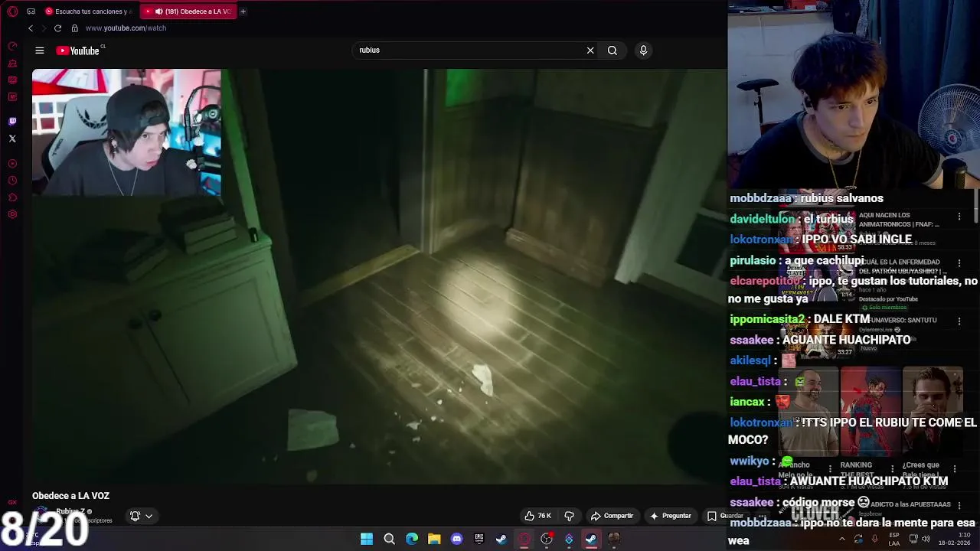Open the notification bell dropdown for channel
This screenshot has height=551, width=980.
pos(141,516)
